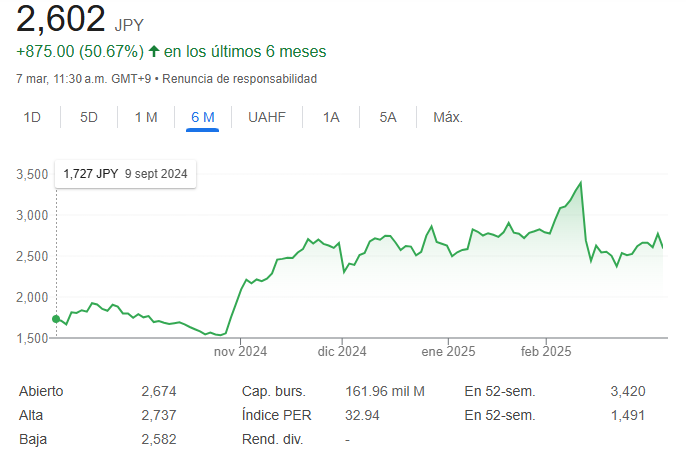
Task: Select the 1D time range tab
Action: point(32,117)
